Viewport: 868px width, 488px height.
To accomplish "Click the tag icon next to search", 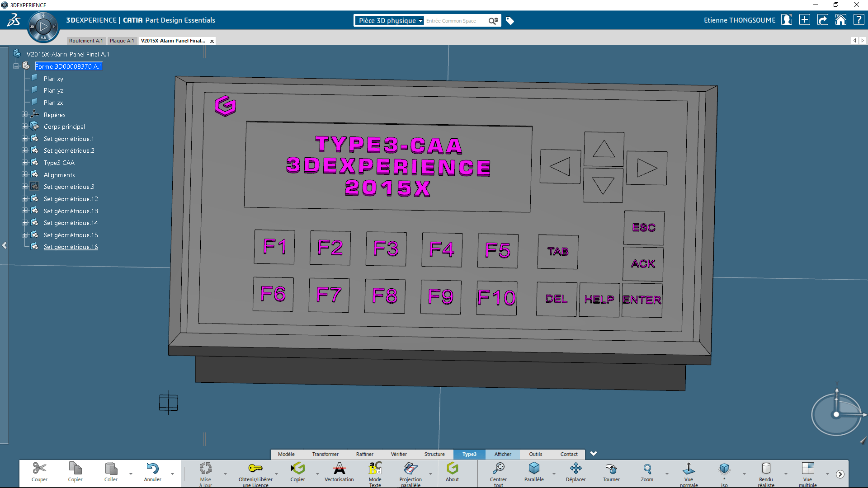I will 510,21.
